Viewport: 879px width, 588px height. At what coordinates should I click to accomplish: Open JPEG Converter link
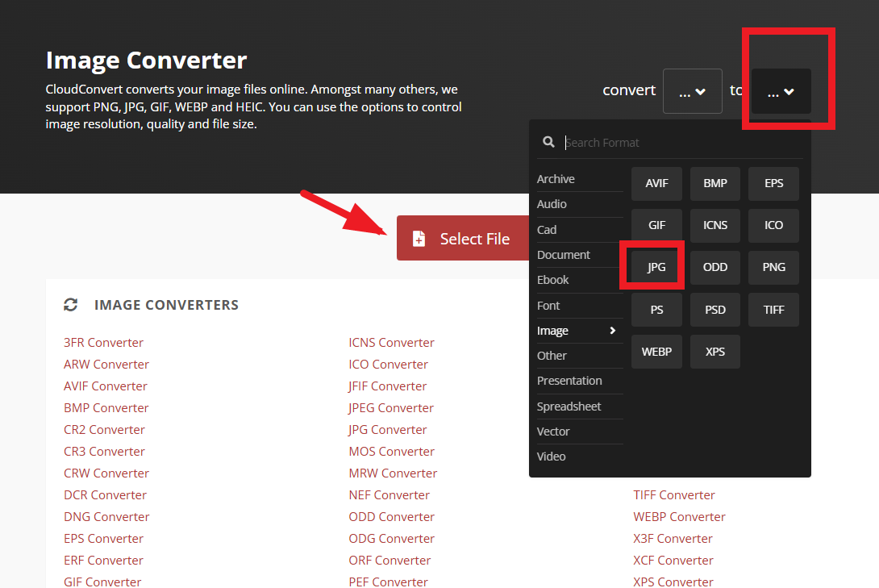coord(391,408)
